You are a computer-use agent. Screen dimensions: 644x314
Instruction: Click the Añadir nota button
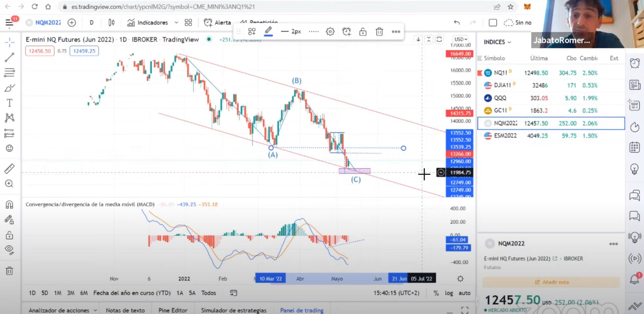pos(551,282)
